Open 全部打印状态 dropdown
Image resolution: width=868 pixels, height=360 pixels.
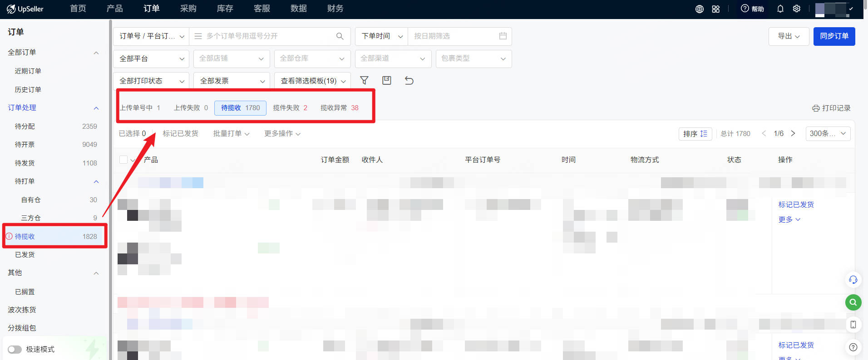point(152,81)
